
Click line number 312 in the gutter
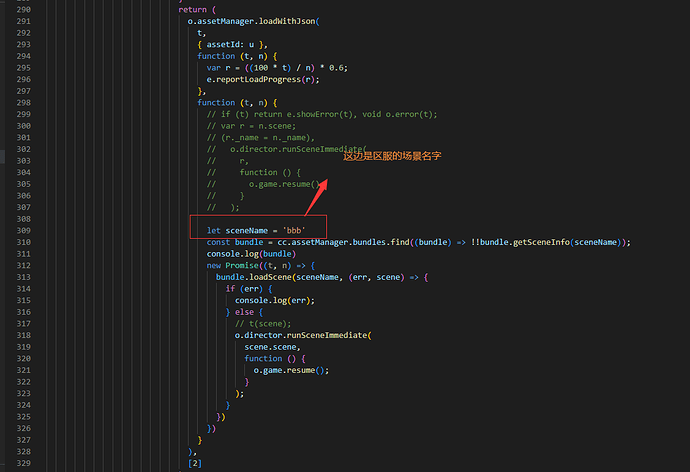(x=23, y=266)
